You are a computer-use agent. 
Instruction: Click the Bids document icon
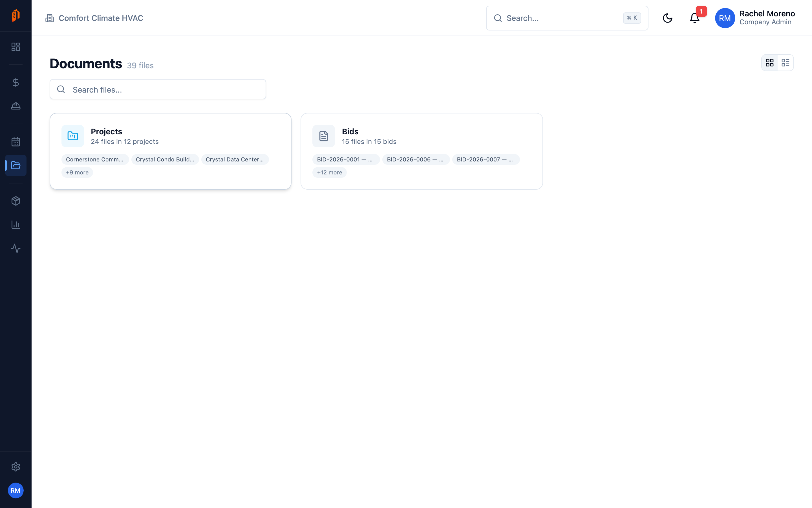(323, 136)
